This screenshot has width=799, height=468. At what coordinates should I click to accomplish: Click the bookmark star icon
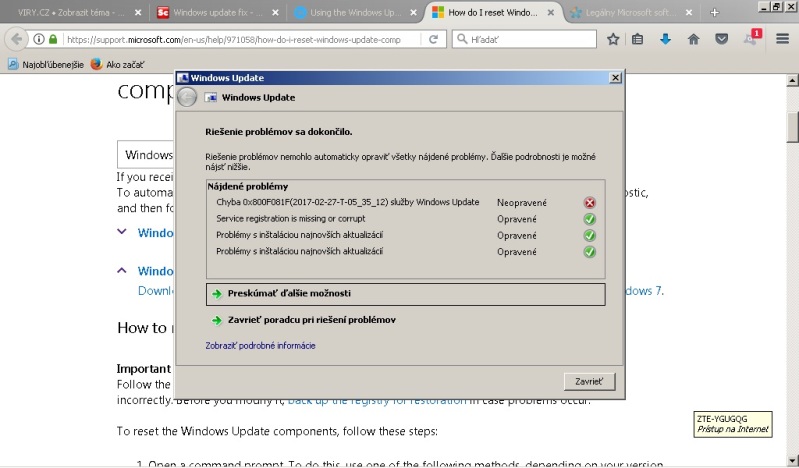tap(613, 39)
